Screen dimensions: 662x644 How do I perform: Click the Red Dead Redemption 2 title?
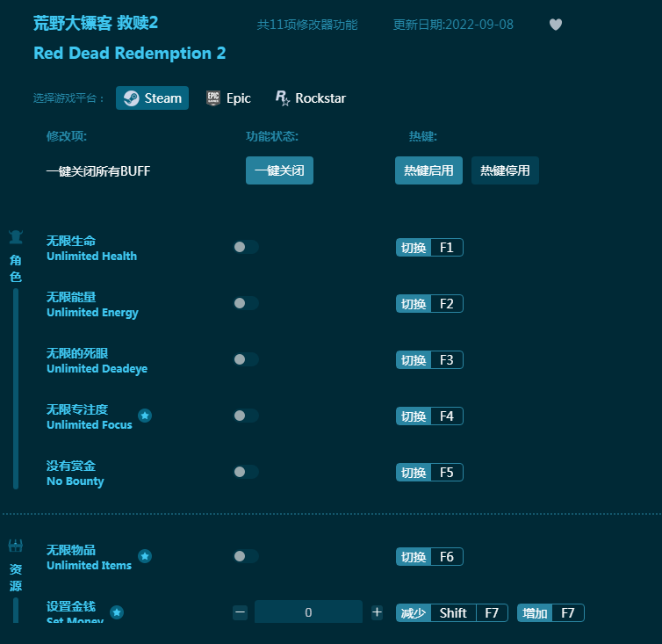(130, 54)
